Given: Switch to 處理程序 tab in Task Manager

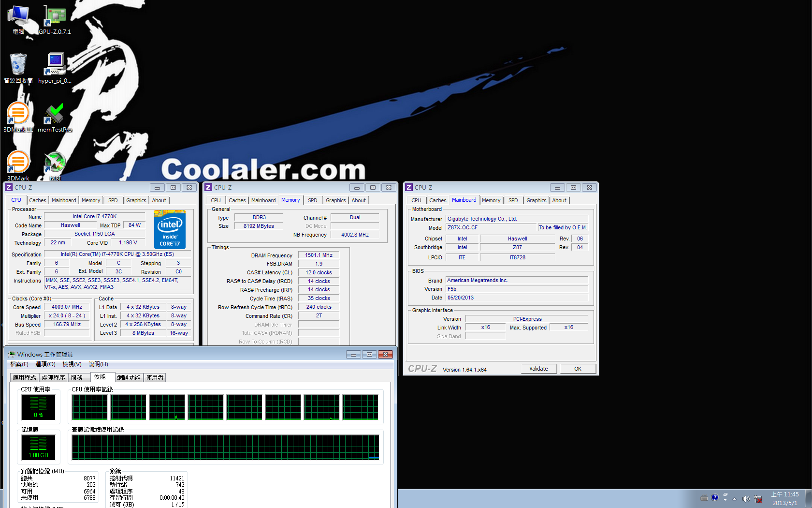Looking at the screenshot, I should pyautogui.click(x=54, y=377).
